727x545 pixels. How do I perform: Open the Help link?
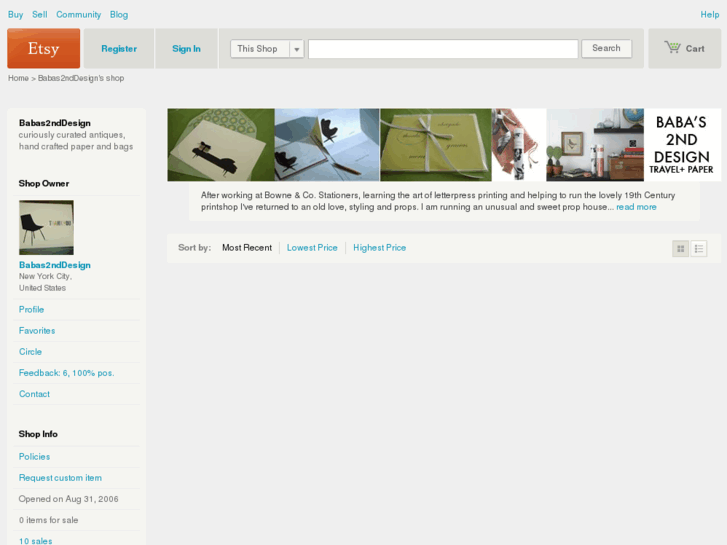click(709, 14)
